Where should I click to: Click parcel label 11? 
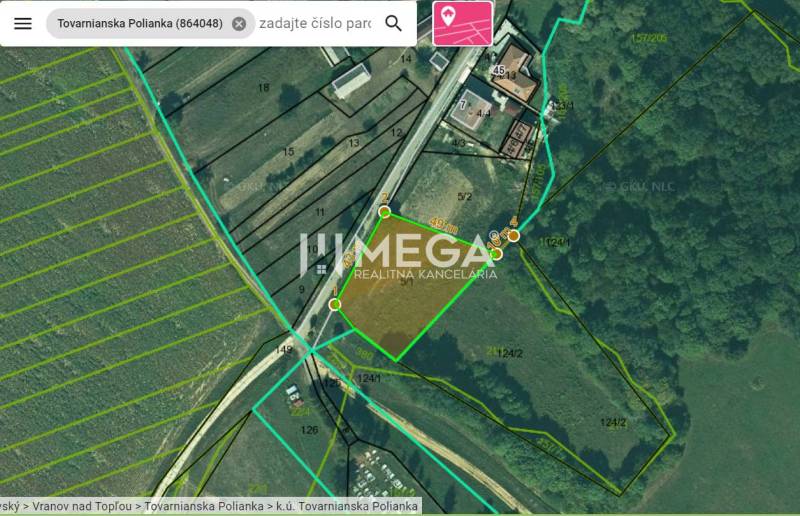(x=320, y=212)
